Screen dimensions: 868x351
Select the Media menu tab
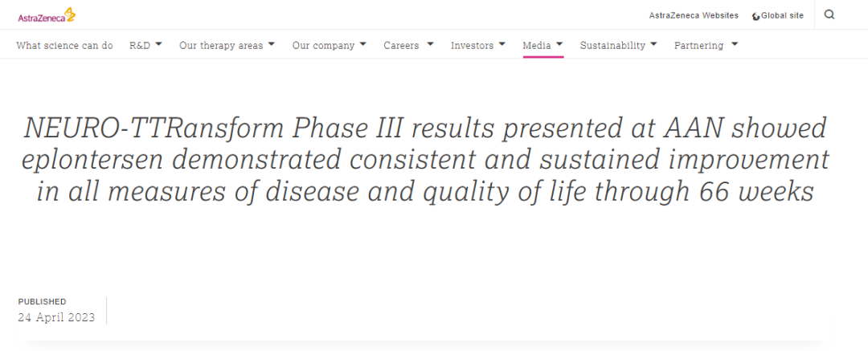coord(537,46)
